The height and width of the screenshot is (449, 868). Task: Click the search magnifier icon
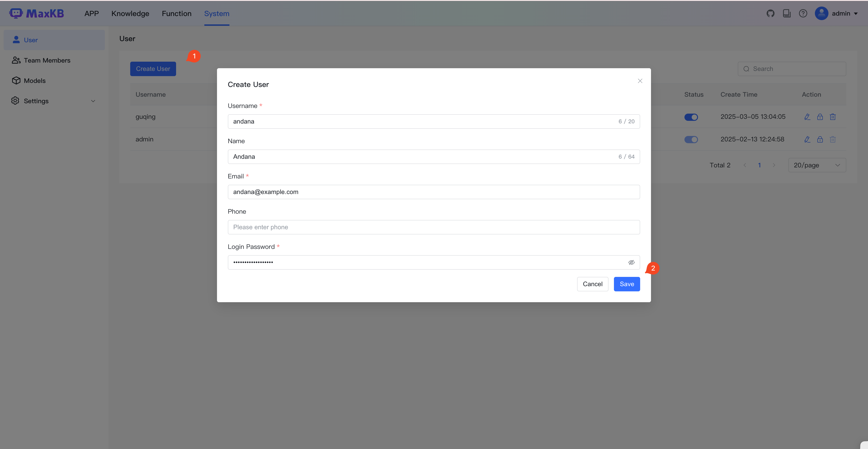pos(746,69)
